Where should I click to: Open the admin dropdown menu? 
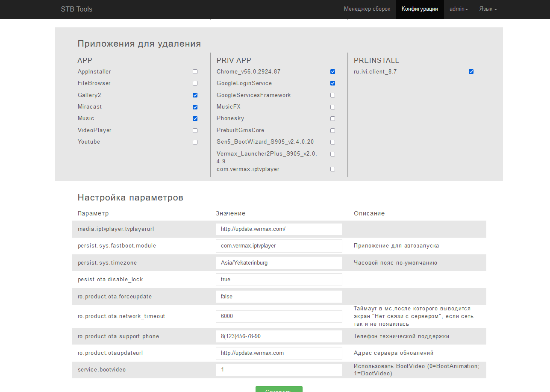coord(458,9)
